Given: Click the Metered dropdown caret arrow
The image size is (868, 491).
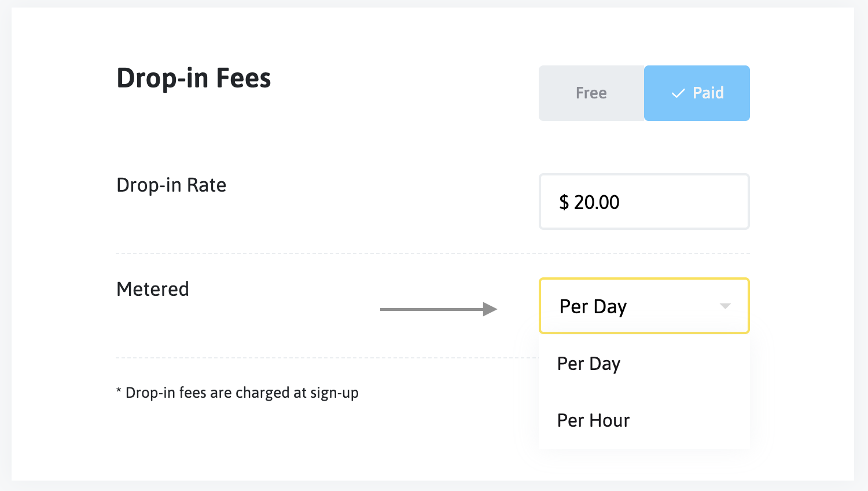Looking at the screenshot, I should [725, 306].
